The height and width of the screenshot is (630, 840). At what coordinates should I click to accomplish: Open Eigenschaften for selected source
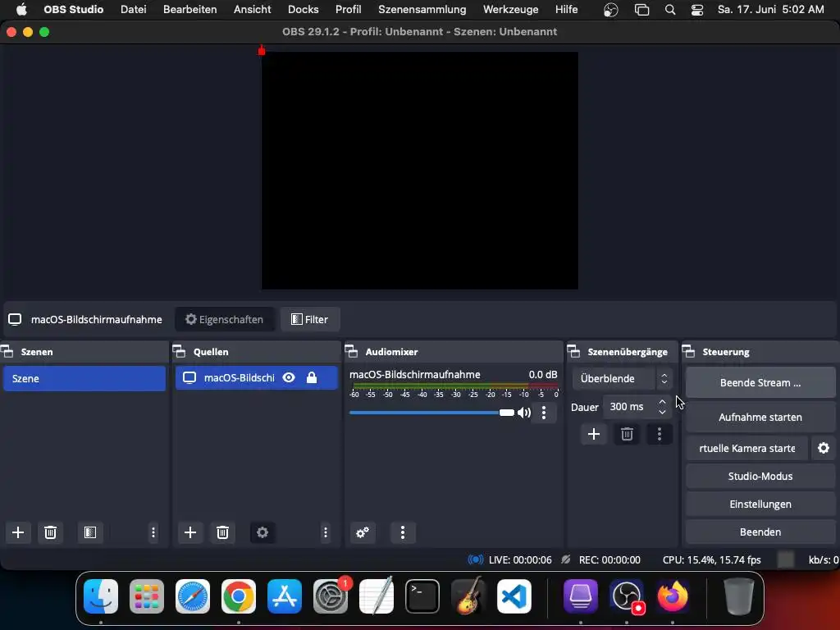225,319
